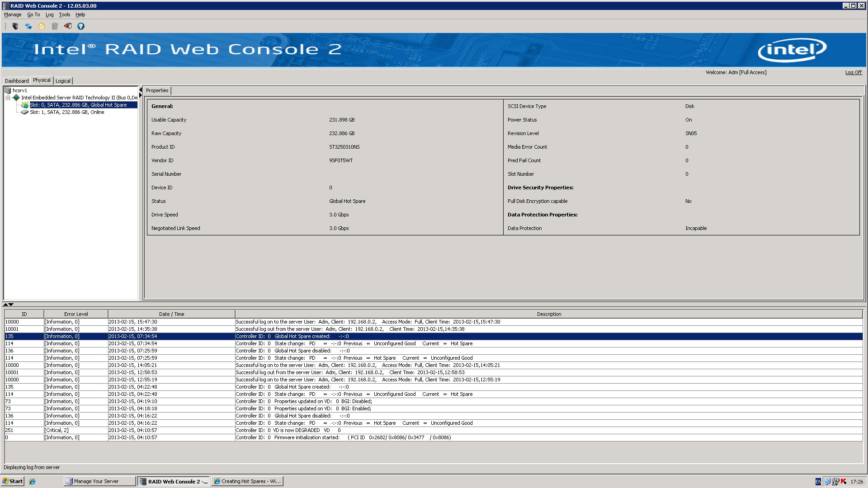Click the log off door icon
Image resolution: width=868 pixels, height=488 pixels.
68,26
